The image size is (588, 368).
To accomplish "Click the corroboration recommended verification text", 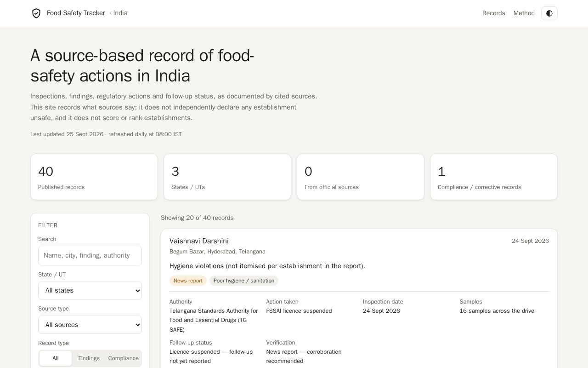I will coord(304,356).
